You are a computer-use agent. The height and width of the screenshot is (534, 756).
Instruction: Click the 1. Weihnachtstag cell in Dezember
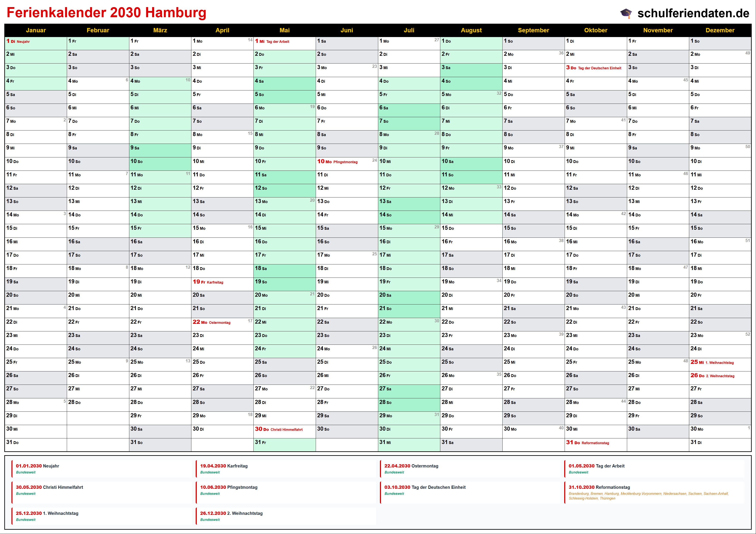click(720, 362)
